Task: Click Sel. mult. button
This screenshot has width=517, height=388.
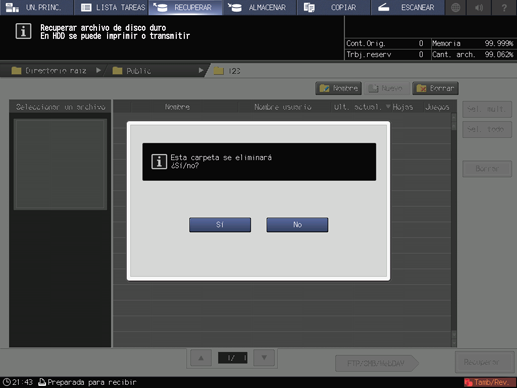Action: point(487,109)
